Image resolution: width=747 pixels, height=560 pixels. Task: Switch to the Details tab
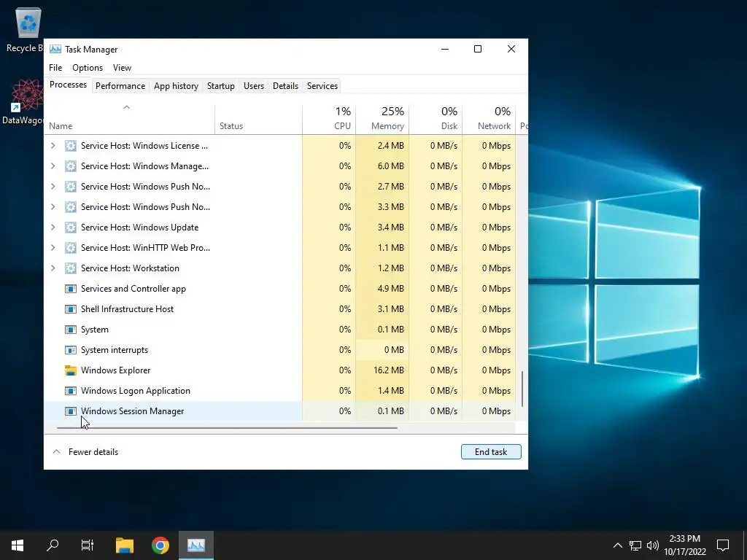coord(285,86)
